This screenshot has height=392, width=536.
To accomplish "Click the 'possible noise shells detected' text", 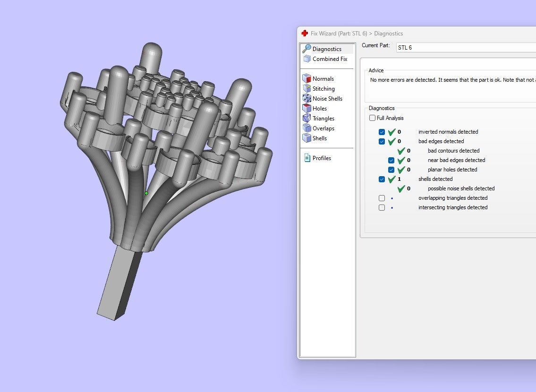I will tap(461, 188).
